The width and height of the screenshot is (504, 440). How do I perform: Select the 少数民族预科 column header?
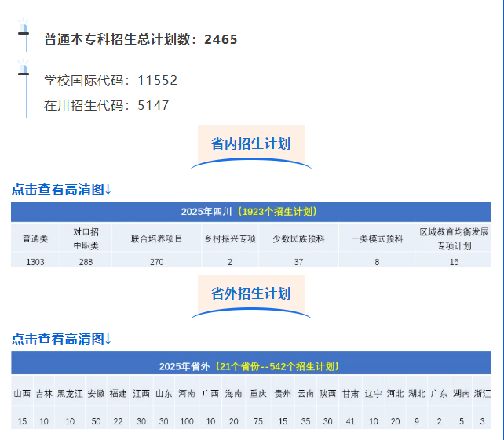[298, 238]
